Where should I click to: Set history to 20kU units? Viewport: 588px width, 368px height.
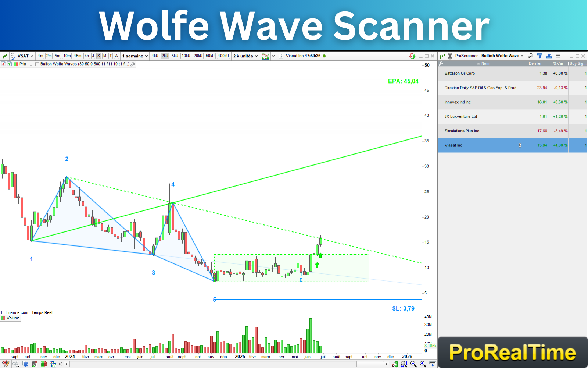(x=198, y=56)
